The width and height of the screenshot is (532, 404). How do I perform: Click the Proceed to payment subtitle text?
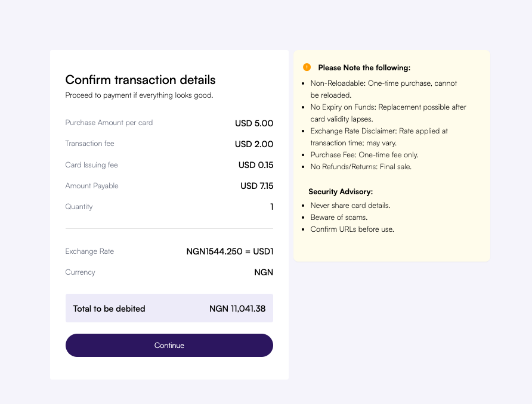(x=139, y=95)
